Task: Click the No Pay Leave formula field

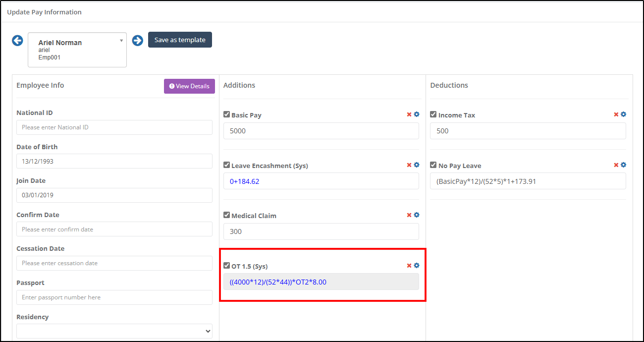Action: click(528, 181)
